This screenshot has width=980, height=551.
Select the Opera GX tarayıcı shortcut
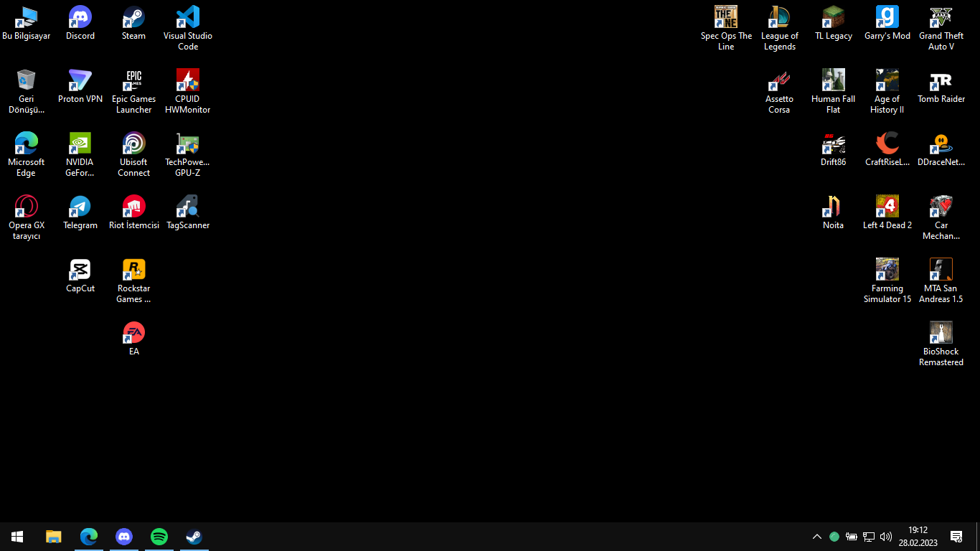coord(27,218)
